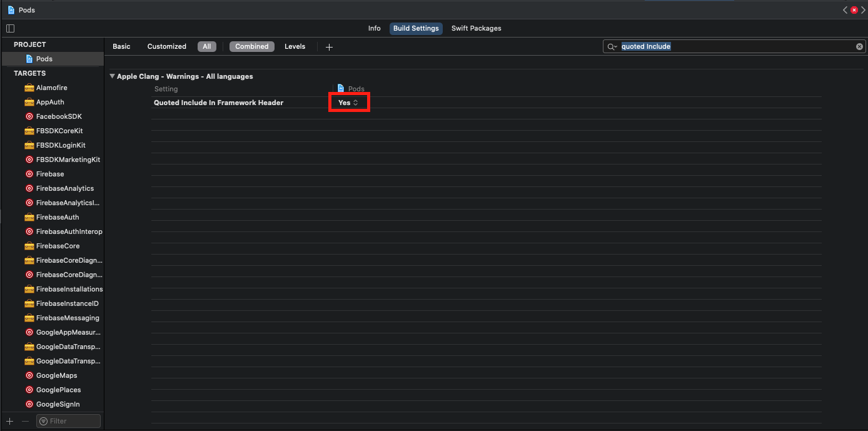Click the Setting column header
This screenshot has width=868, height=431.
click(x=166, y=89)
